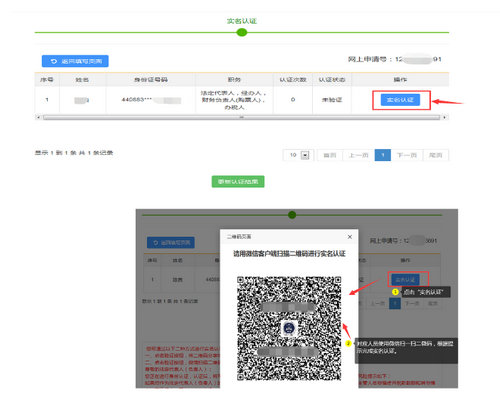The image size is (500, 400).
Task: Click the 认证状态 column header
Action: pyautogui.click(x=332, y=80)
